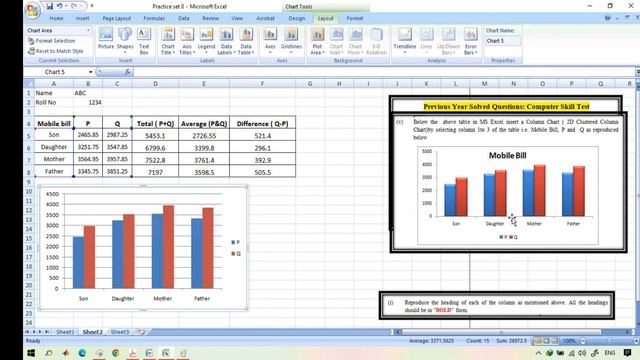This screenshot has width=640, height=360.
Task: Open the Chrome icon in the taskbar
Action: (116, 353)
